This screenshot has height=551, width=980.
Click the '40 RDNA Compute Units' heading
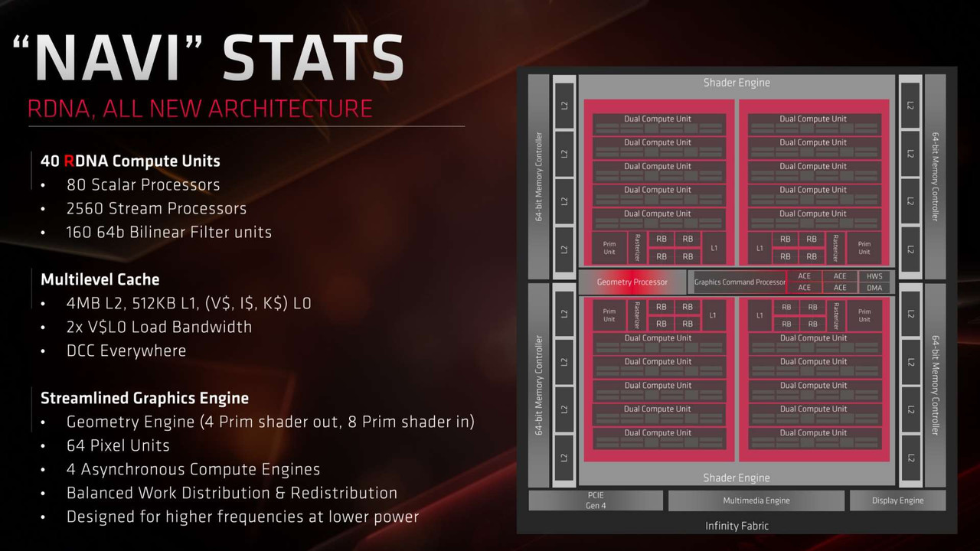[x=130, y=161]
